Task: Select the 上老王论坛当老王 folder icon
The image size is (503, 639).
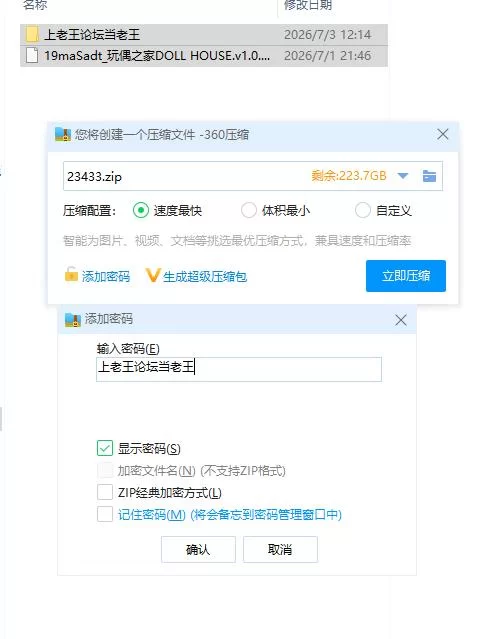Action: (x=32, y=35)
